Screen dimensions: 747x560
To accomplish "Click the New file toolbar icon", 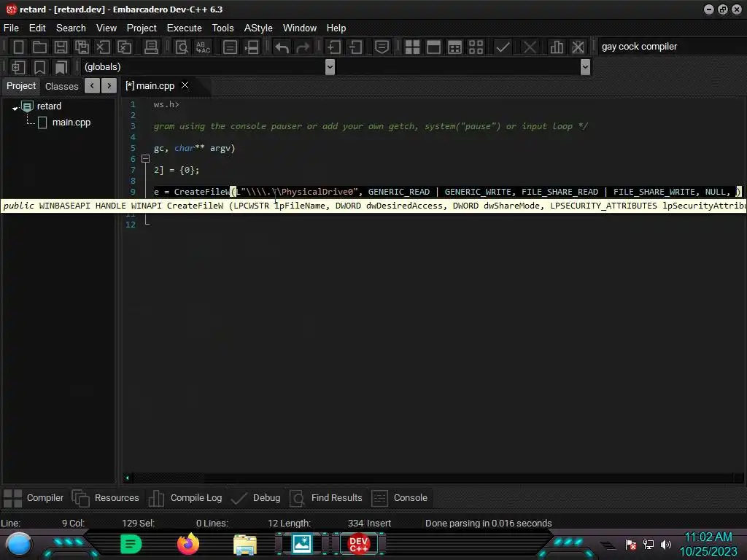I will click(18, 47).
